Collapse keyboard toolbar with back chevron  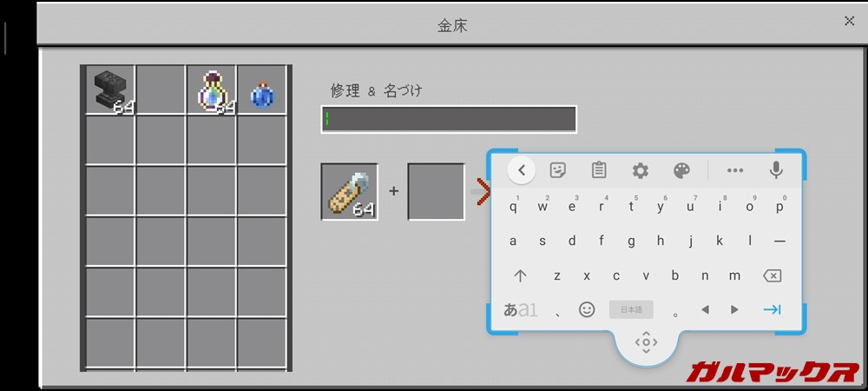pyautogui.click(x=522, y=170)
